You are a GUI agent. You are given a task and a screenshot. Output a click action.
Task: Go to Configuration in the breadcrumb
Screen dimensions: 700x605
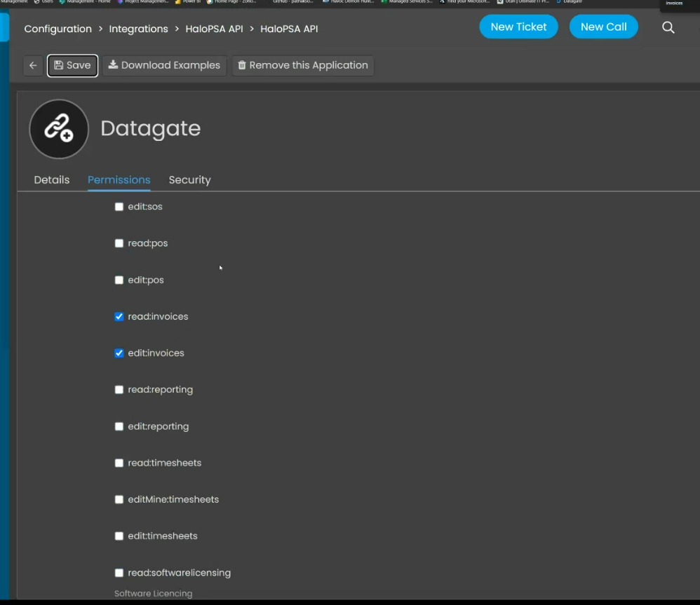[58, 29]
